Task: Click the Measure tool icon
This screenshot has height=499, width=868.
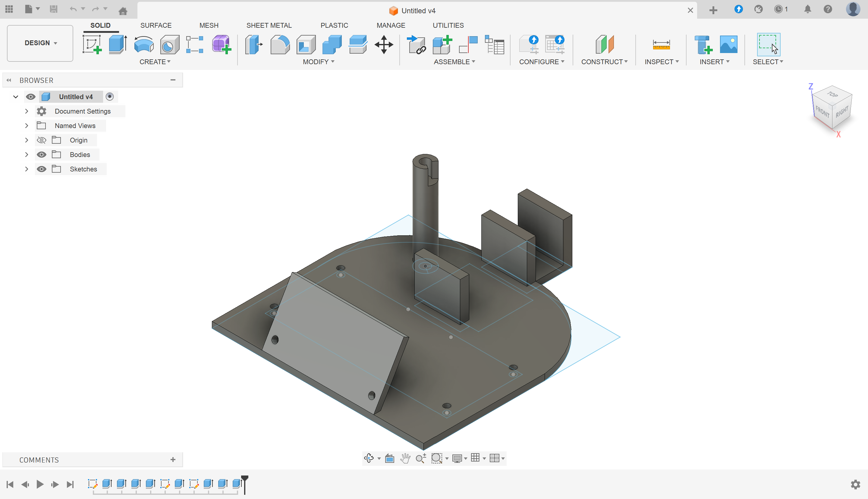Action: click(x=661, y=45)
